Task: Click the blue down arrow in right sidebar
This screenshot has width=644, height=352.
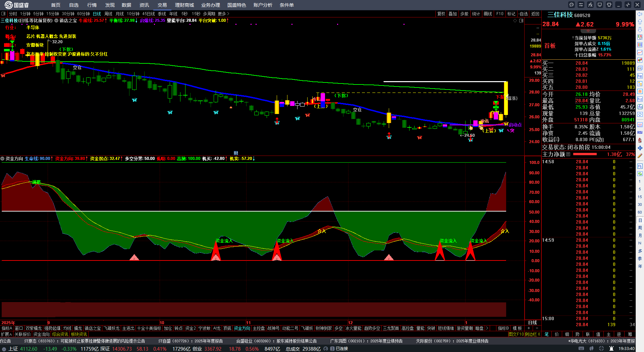Action: [640, 30]
